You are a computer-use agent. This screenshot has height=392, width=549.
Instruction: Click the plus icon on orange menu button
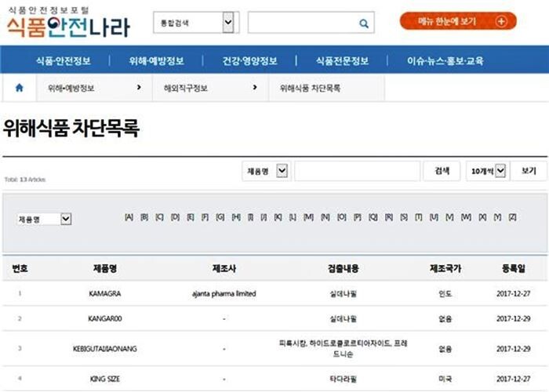point(501,21)
